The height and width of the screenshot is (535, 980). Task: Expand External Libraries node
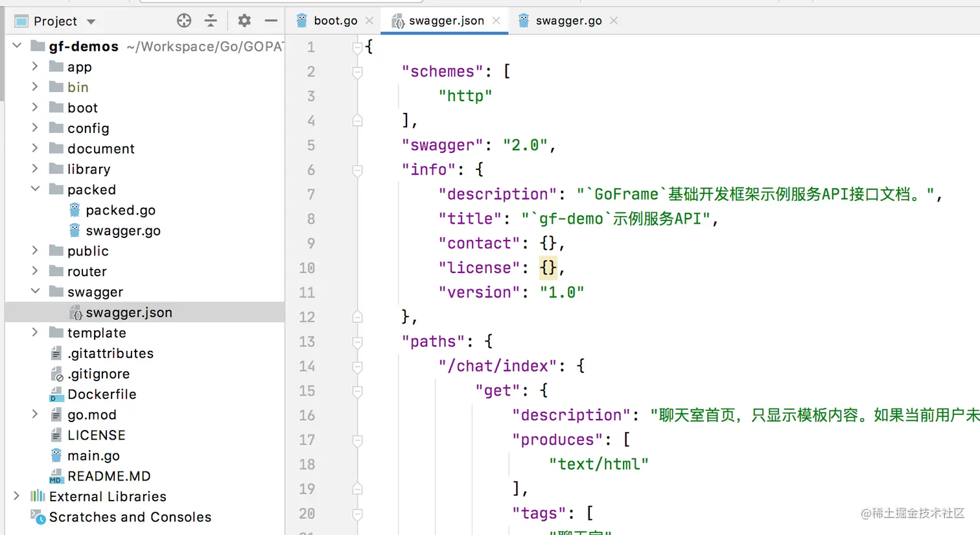click(17, 495)
